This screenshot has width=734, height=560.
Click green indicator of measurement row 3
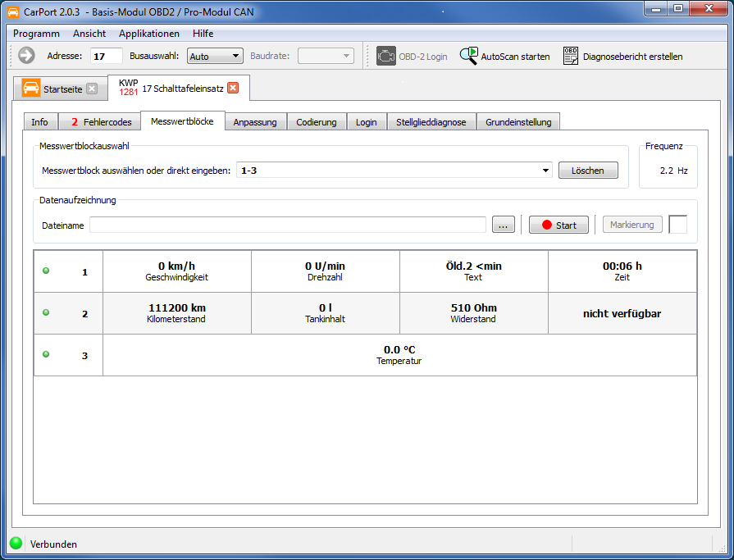(46, 354)
